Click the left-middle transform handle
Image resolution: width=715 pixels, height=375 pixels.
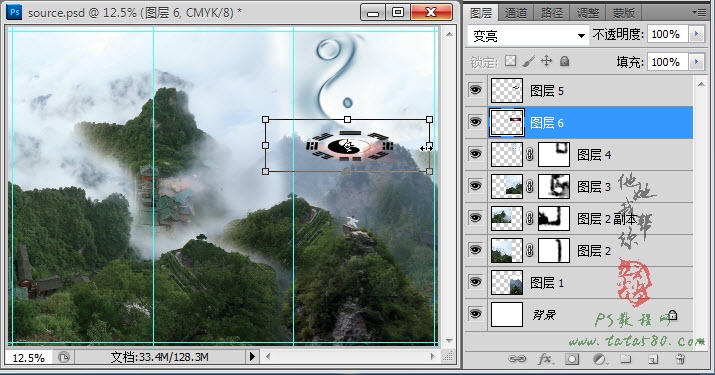pos(266,146)
